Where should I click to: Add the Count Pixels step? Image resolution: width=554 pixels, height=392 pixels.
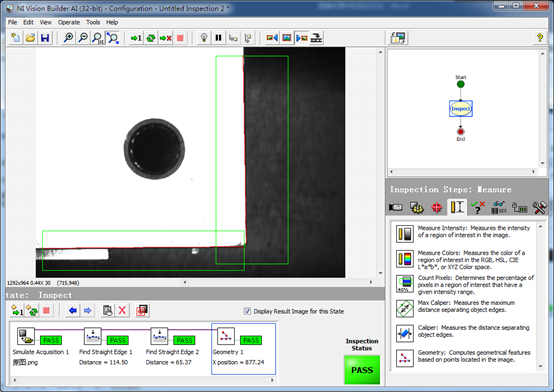(464, 285)
